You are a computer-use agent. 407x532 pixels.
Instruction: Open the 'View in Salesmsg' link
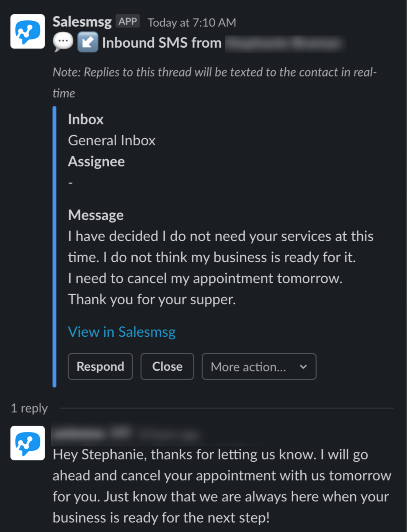tap(122, 332)
